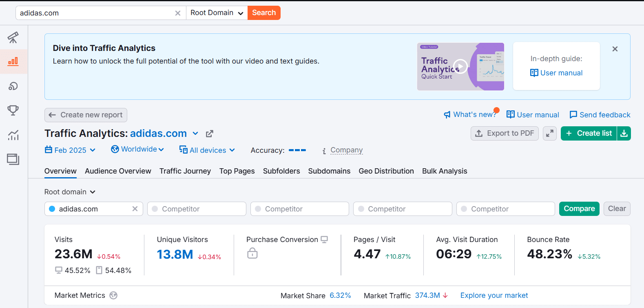This screenshot has width=644, height=308.
Task: Open the telescope projects icon in sidebar
Action: point(13,37)
